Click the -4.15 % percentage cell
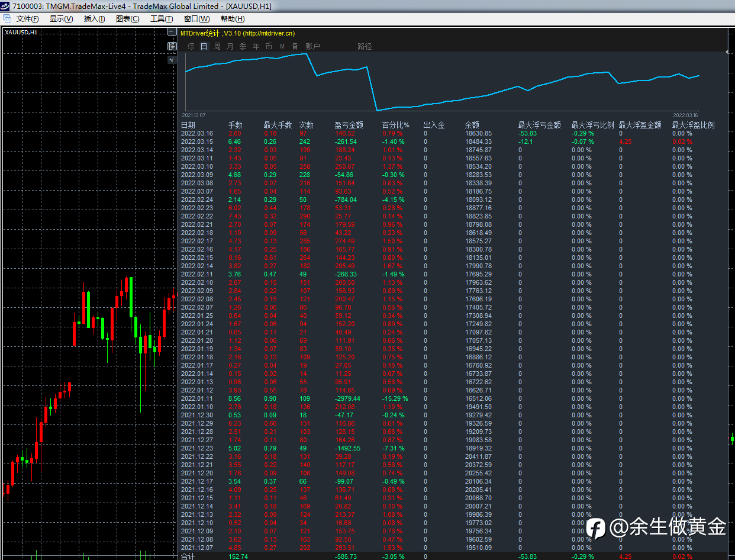 [393, 199]
